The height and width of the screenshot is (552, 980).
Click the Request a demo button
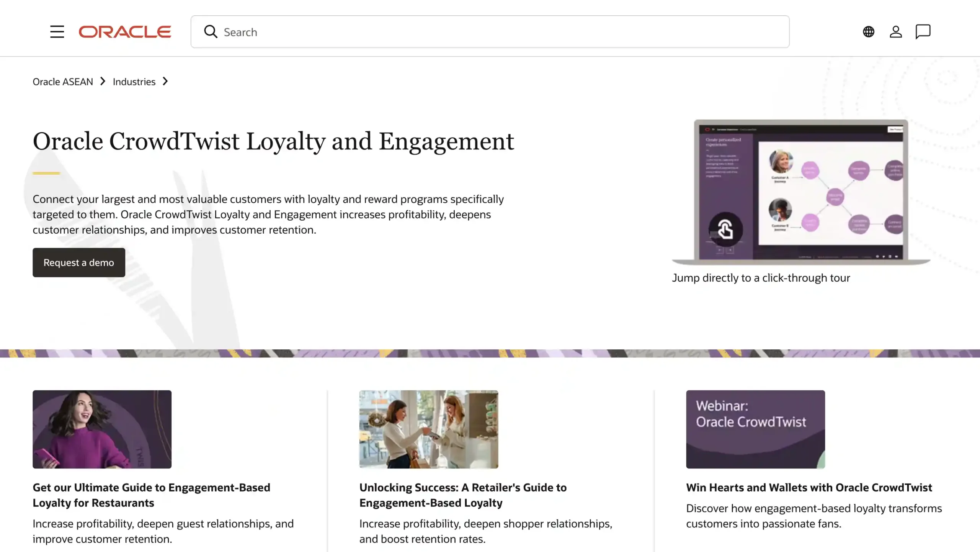coord(78,262)
